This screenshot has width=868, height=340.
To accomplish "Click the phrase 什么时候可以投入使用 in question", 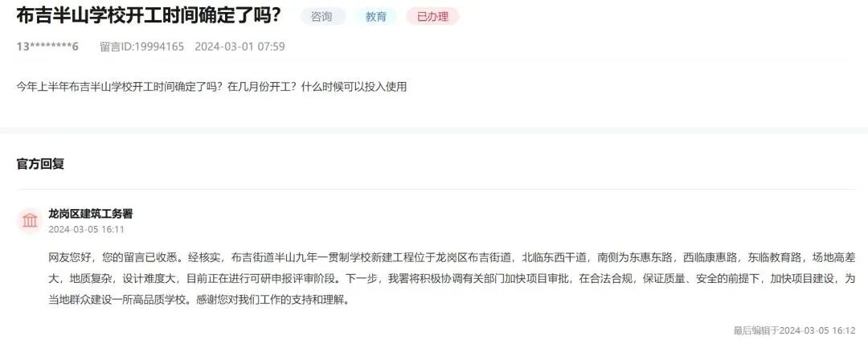I will 354,87.
